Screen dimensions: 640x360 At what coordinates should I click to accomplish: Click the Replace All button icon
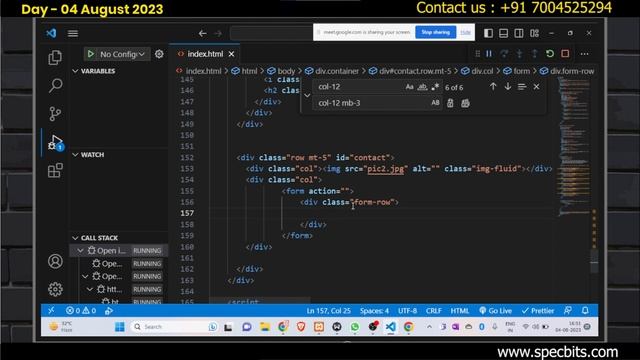(465, 103)
